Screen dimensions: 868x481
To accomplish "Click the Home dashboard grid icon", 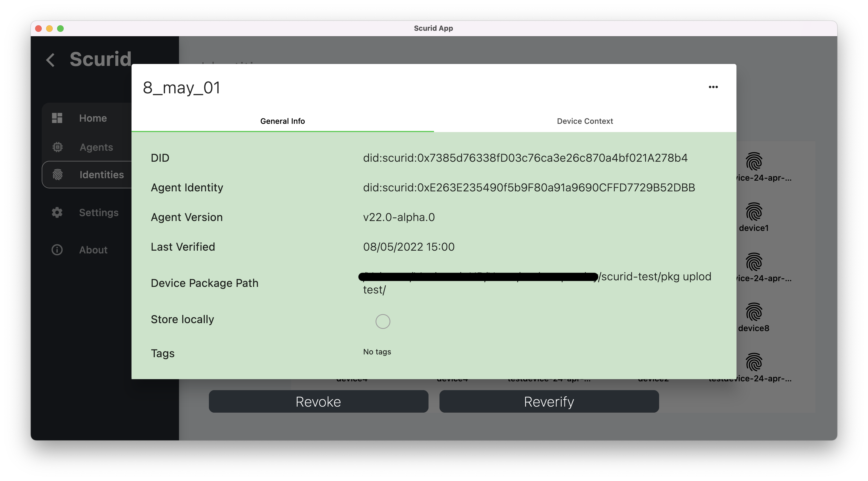I will coord(57,118).
